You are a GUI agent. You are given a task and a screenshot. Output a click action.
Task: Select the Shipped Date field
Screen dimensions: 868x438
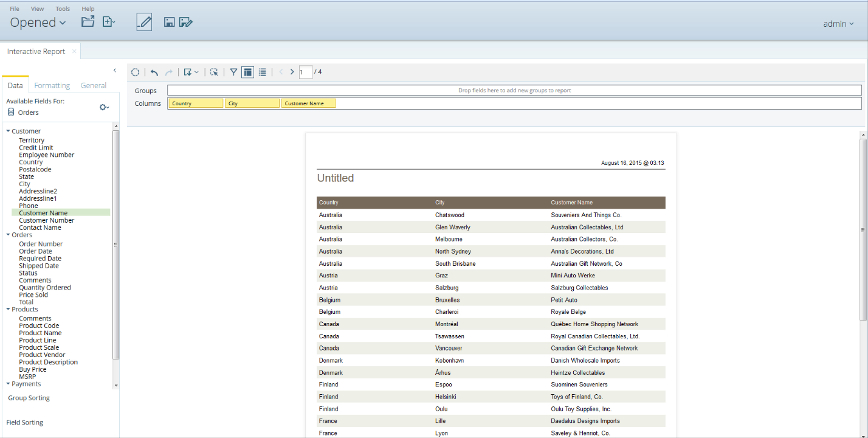(39, 266)
